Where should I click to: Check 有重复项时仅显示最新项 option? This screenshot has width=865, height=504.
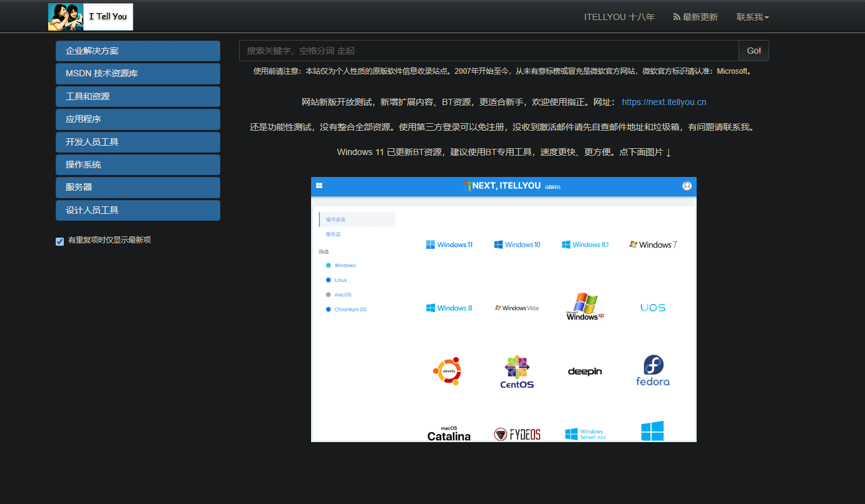pos(59,241)
